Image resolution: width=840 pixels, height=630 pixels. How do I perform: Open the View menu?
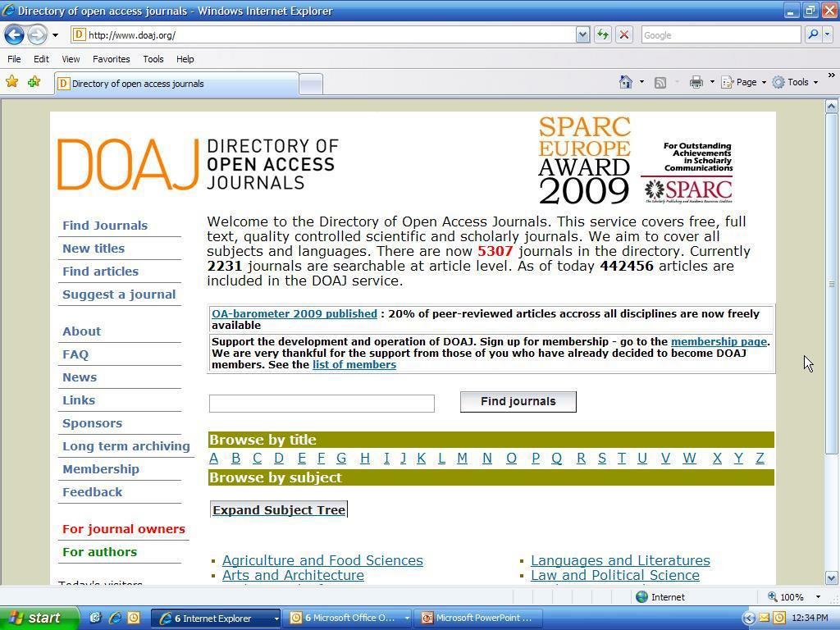pyautogui.click(x=71, y=59)
